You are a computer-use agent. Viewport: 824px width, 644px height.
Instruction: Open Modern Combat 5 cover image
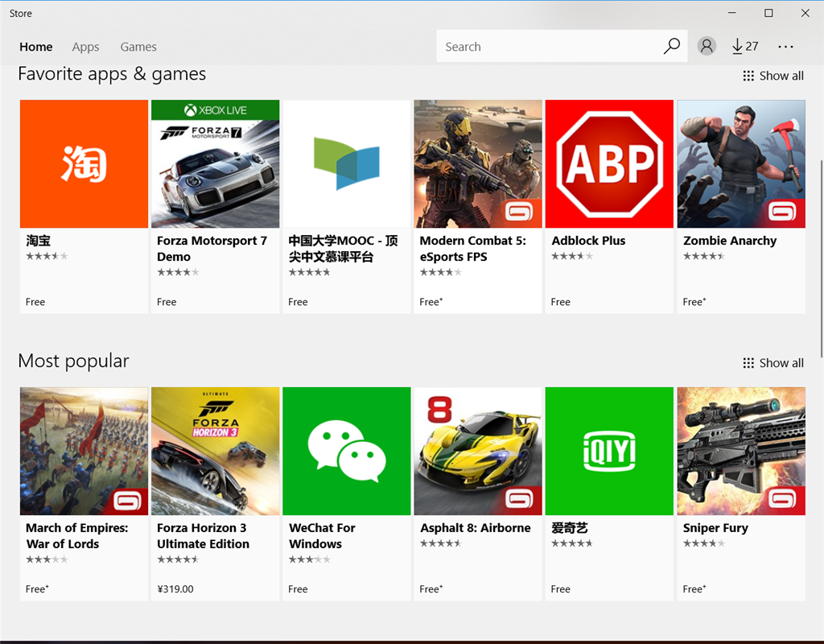pyautogui.click(x=478, y=164)
